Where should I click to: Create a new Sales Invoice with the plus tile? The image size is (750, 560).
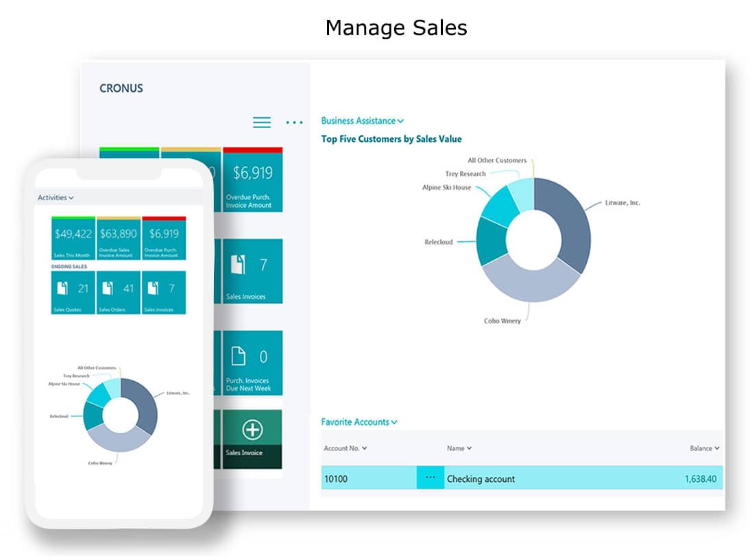click(252, 428)
